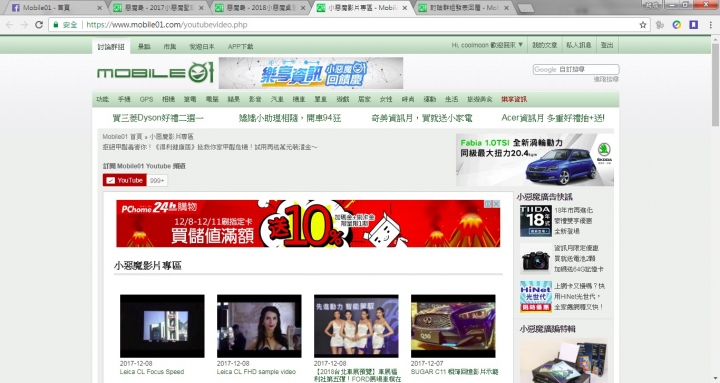Bookmark this page with the star icon

pos(643,25)
